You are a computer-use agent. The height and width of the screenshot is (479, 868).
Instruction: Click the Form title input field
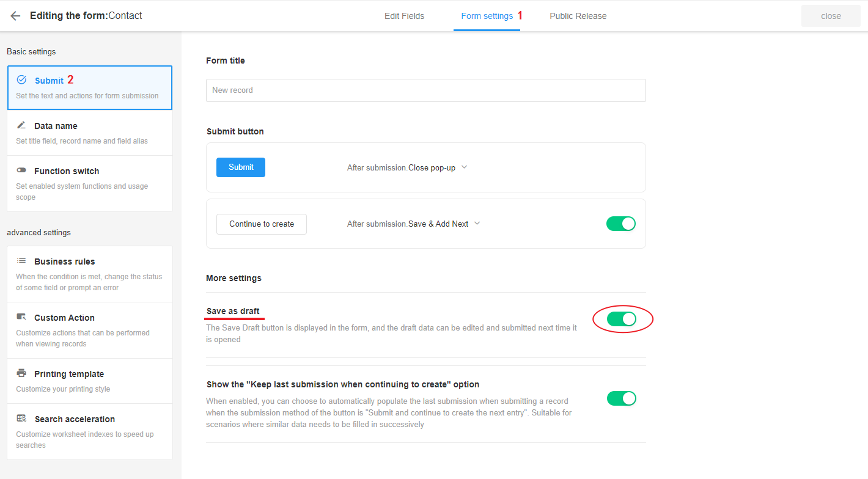[x=425, y=90]
